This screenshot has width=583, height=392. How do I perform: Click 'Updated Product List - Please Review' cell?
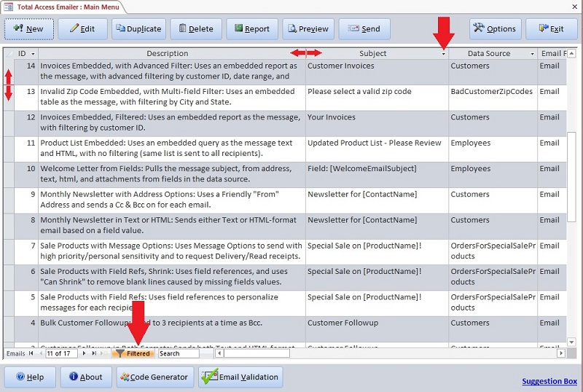pos(377,149)
